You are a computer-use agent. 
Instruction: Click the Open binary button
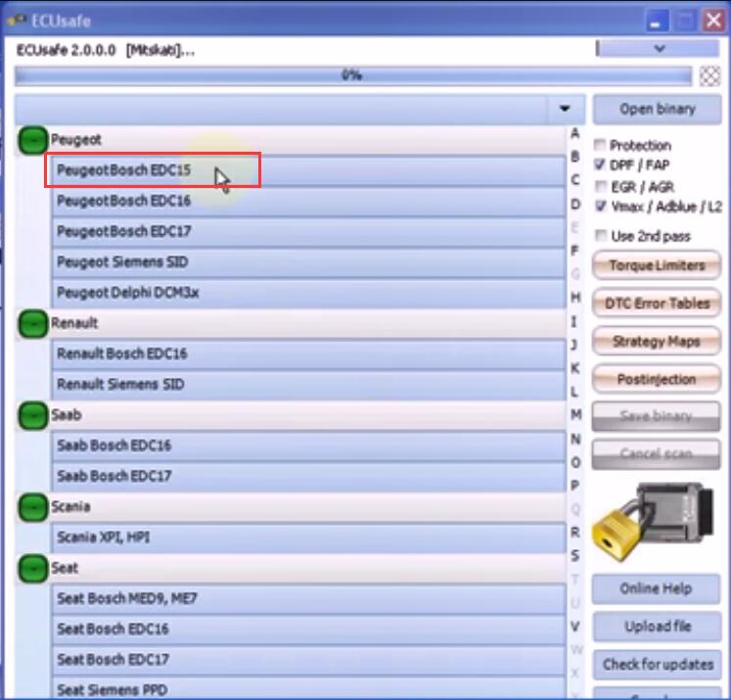658,109
